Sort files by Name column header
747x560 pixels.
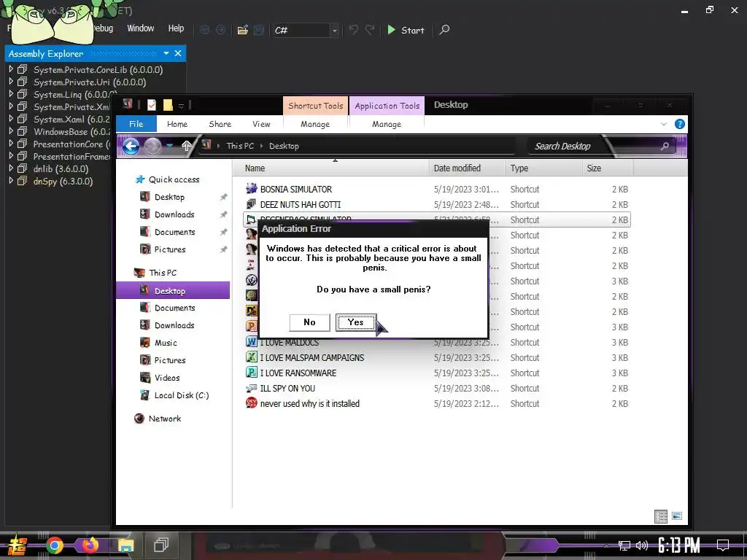coord(255,168)
